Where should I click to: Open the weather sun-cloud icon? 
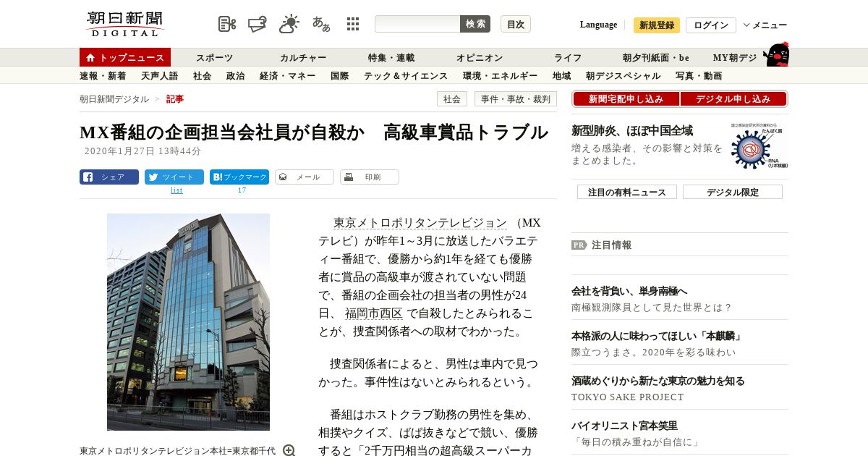(x=289, y=24)
